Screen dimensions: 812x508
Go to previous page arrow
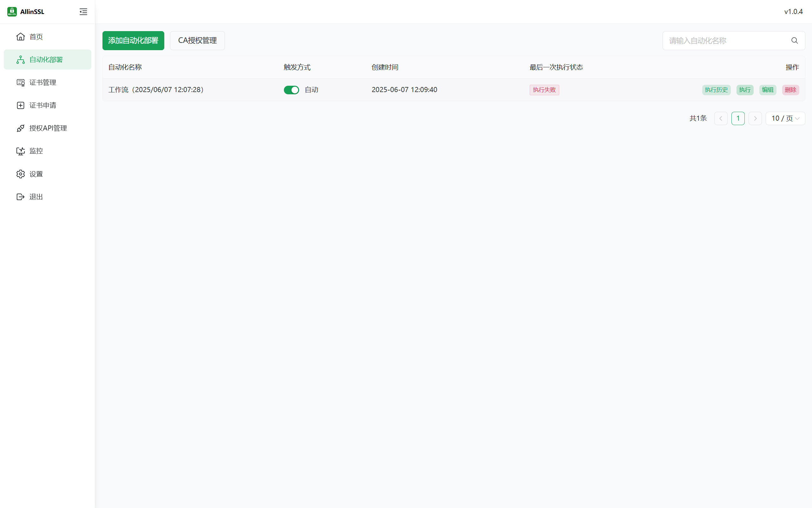tap(720, 118)
